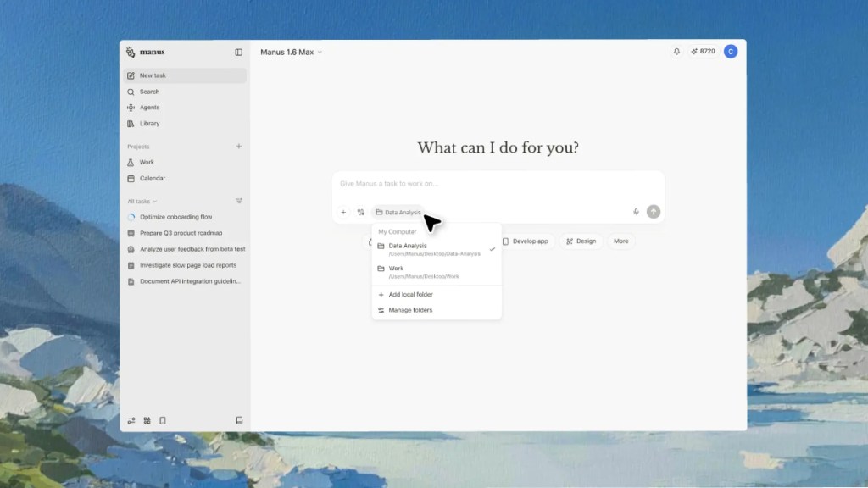
Task: Click the flask icon beside Work project
Action: pyautogui.click(x=131, y=162)
